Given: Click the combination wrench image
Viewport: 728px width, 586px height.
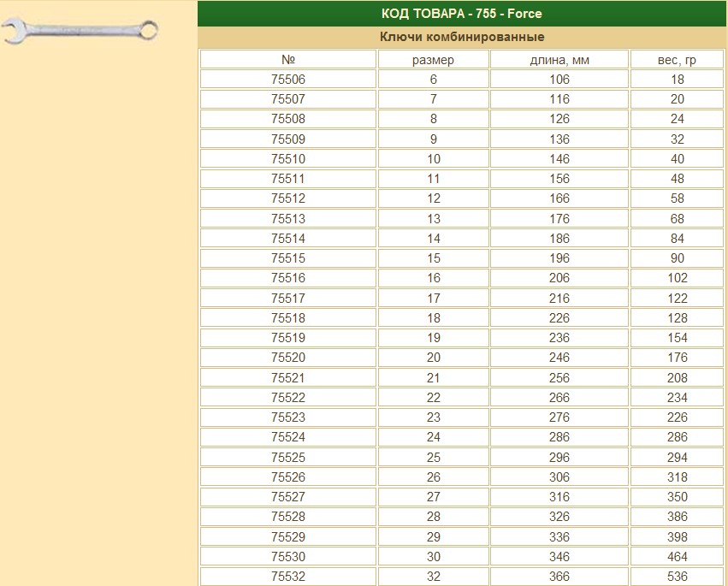Looking at the screenshot, I should point(81,32).
